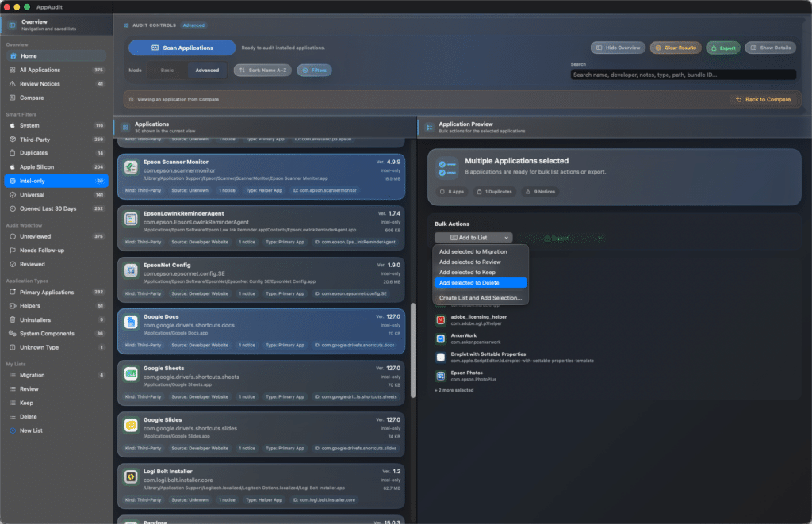
Task: Select the Unreviewed workflow item
Action: click(56, 236)
